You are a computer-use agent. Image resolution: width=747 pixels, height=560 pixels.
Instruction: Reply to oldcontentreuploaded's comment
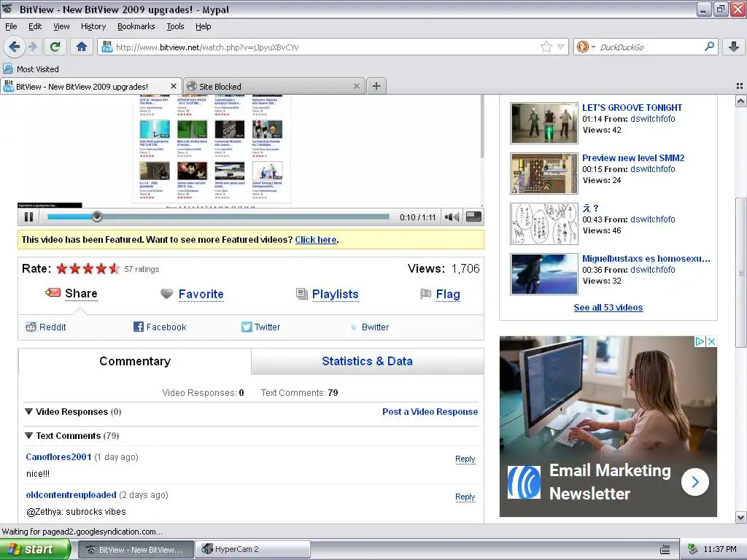tap(465, 497)
